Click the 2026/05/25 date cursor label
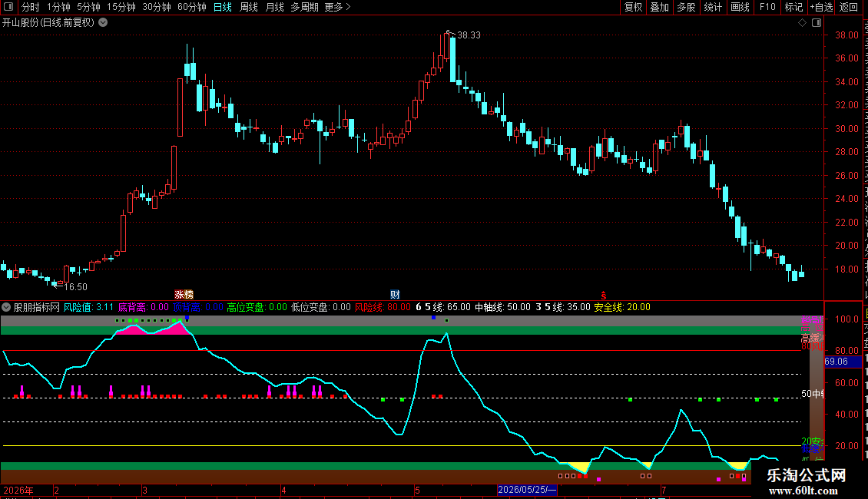The height and width of the screenshot is (499, 868). (x=526, y=490)
